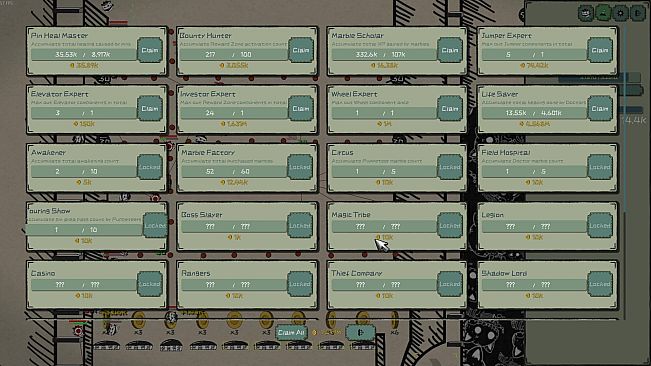Viewport: 651px width, 366px height.
Task: Click the exit icon button beside Claim All
Action: [x=360, y=332]
